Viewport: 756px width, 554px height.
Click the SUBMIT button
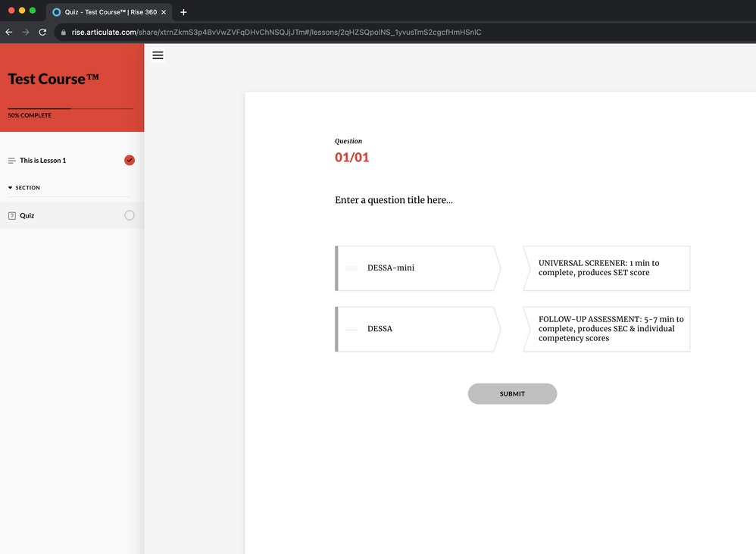[x=512, y=394]
